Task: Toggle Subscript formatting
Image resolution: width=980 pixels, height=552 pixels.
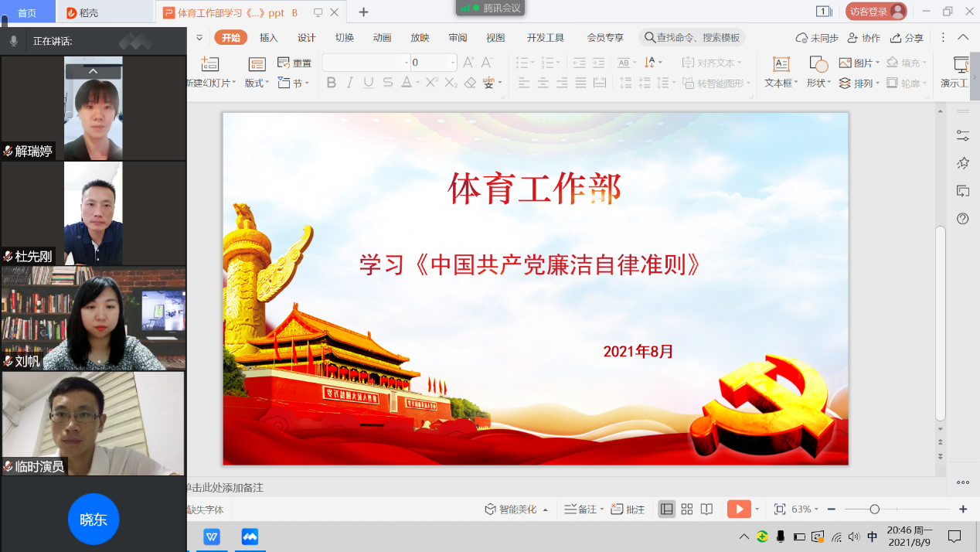Action: 451,83
